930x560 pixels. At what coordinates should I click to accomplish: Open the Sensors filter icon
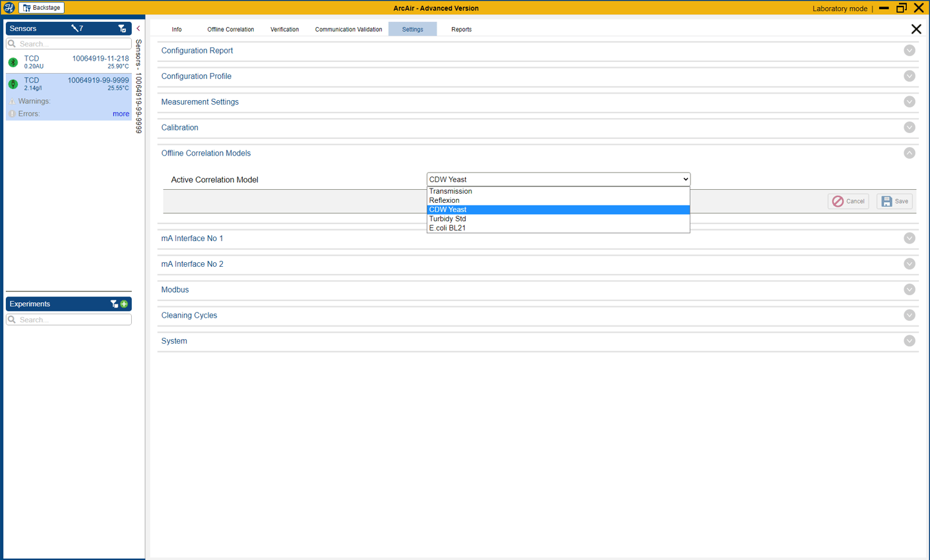pos(121,28)
